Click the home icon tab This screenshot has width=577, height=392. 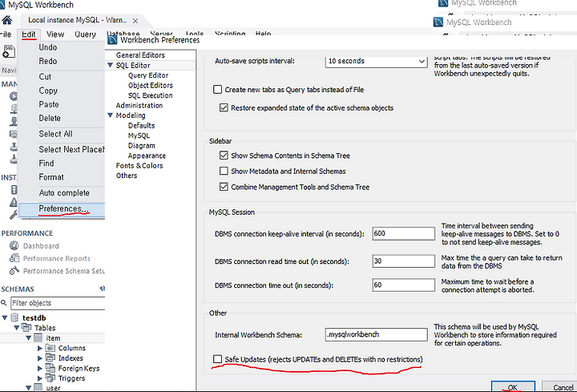(x=6, y=20)
